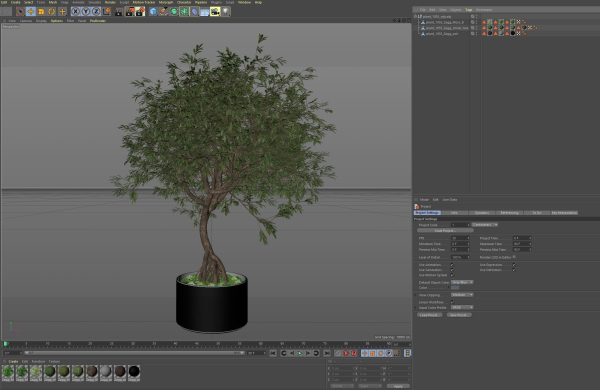The image size is (600, 390).
Task: Switch to the To Do tab
Action: tap(537, 212)
